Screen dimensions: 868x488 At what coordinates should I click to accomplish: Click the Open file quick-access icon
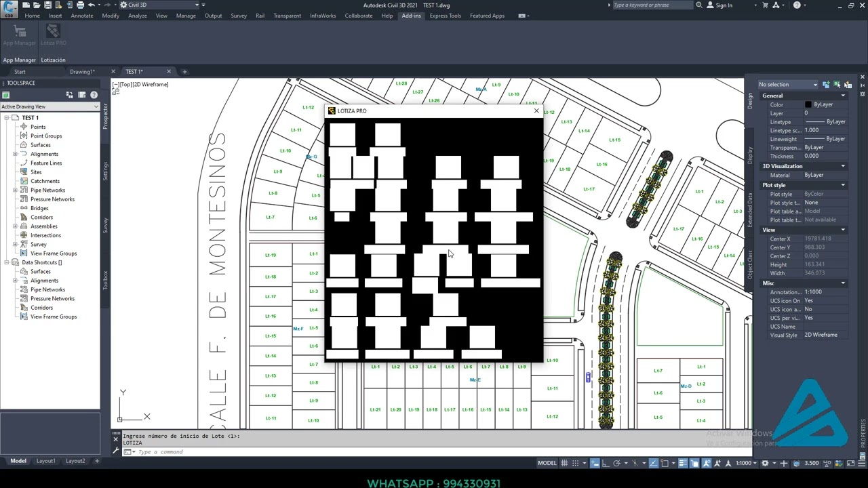pos(37,5)
